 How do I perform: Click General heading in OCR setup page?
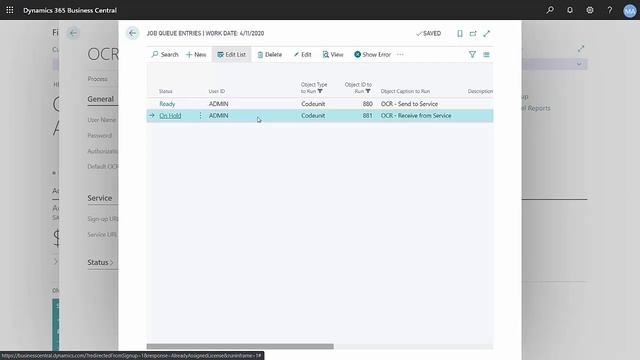coord(100,99)
